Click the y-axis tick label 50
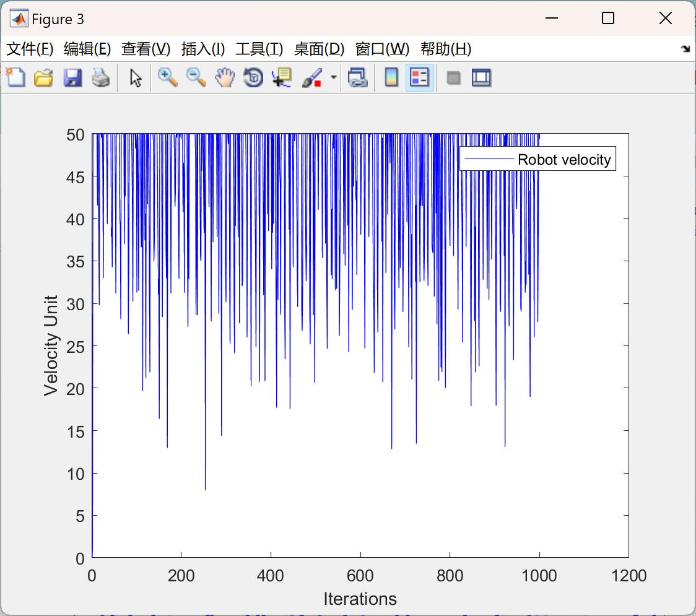The width and height of the screenshot is (696, 616). pos(76,134)
